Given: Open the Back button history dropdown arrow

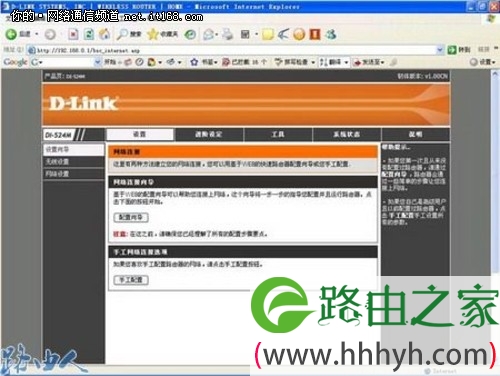Looking at the screenshot, I should pos(37,34).
